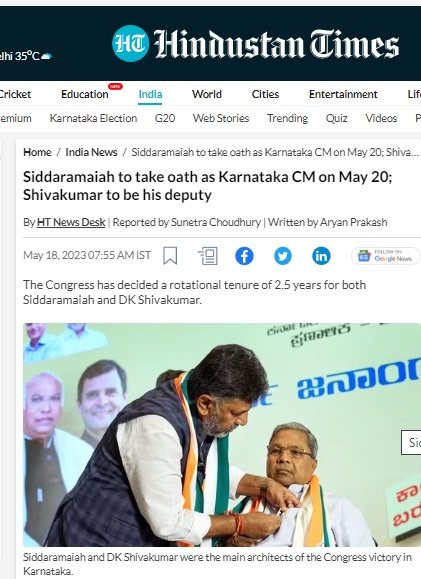Open the article summary view icon
The width and height of the screenshot is (421, 579).
pos(208,256)
